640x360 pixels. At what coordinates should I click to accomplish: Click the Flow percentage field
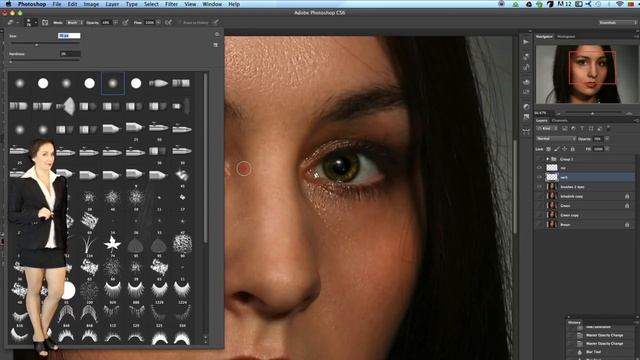click(x=150, y=22)
